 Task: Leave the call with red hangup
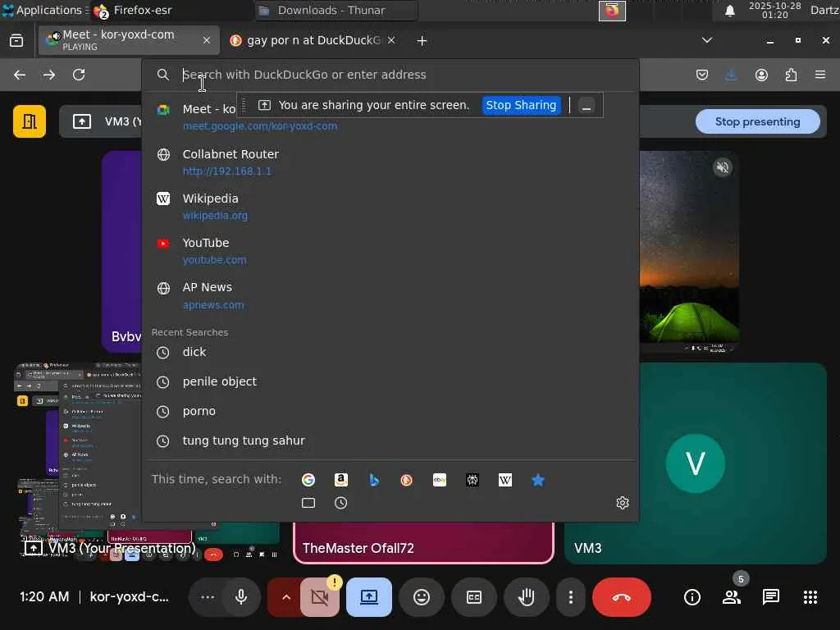pos(622,597)
